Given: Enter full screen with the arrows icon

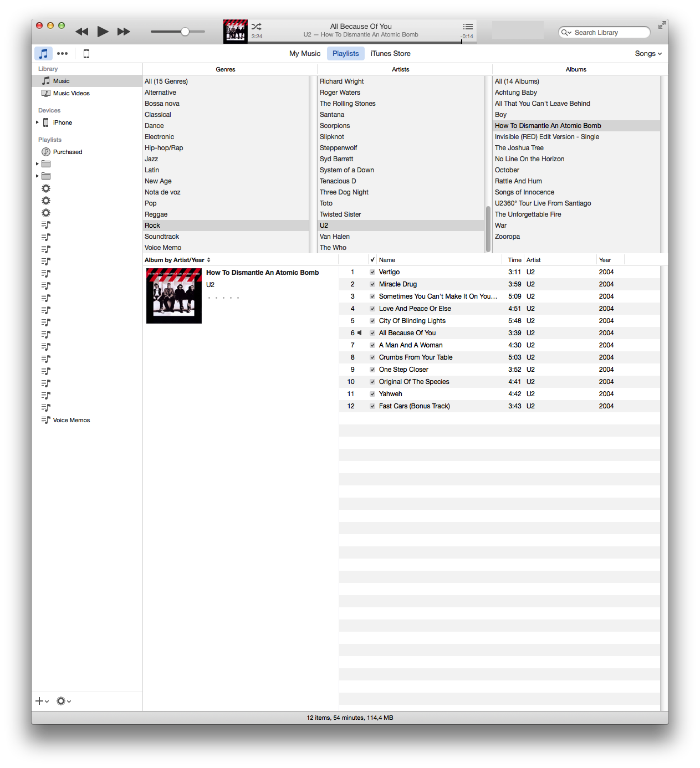Looking at the screenshot, I should coord(662,25).
